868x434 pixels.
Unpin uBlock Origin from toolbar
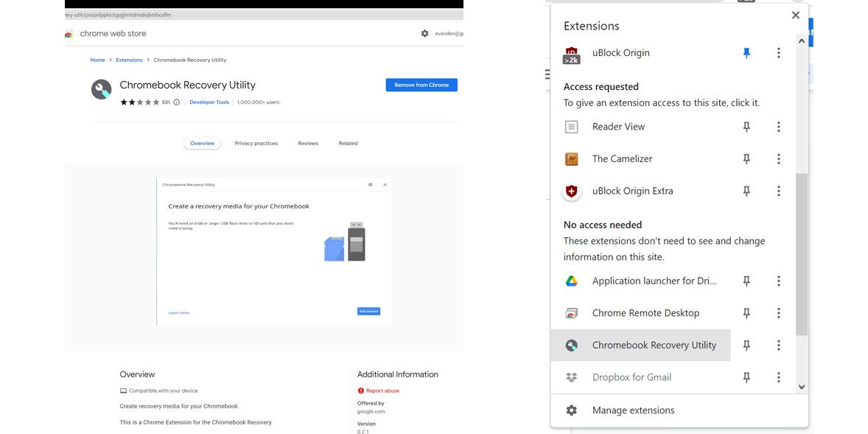coord(746,53)
